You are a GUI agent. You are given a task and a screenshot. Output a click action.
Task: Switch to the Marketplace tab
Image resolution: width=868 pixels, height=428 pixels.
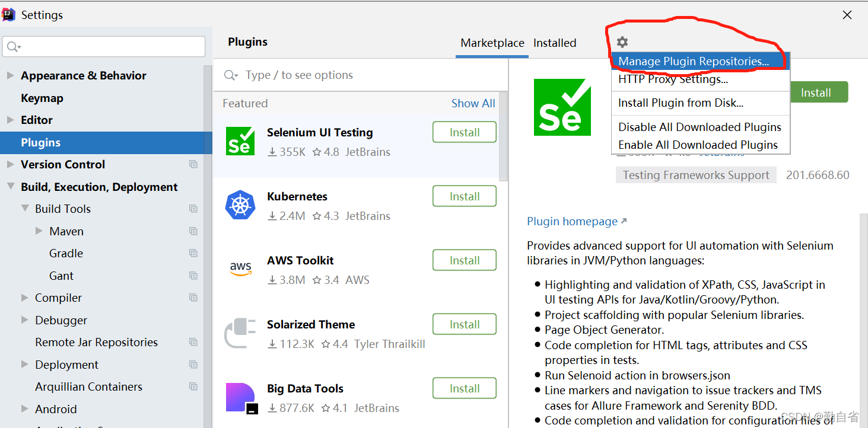pos(492,43)
